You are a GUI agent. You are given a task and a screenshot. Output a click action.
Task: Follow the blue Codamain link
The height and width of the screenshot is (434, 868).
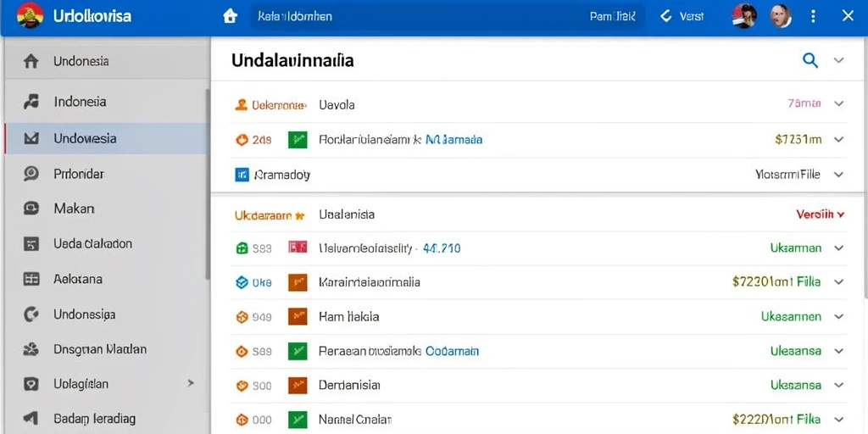[452, 351]
